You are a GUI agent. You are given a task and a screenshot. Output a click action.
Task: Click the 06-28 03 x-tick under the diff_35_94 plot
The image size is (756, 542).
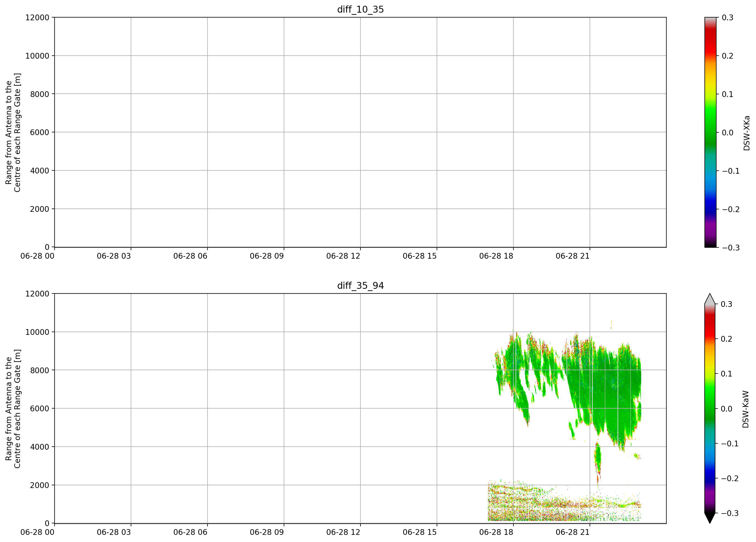114,532
